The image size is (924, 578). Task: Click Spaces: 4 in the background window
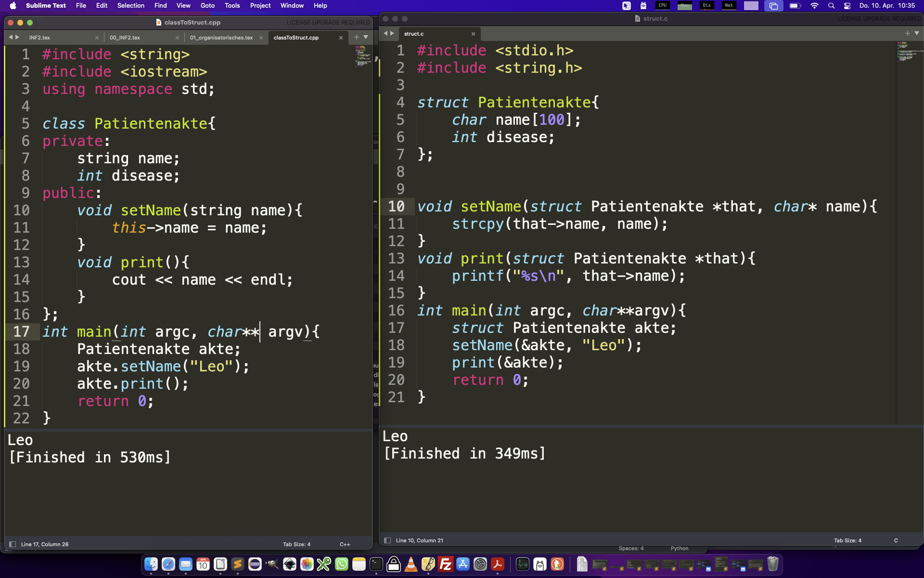(x=631, y=548)
